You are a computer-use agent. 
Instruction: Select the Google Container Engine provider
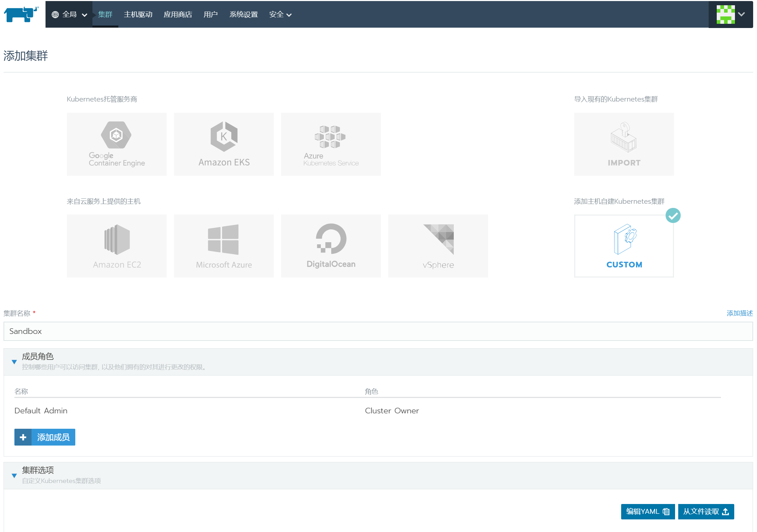point(117,144)
